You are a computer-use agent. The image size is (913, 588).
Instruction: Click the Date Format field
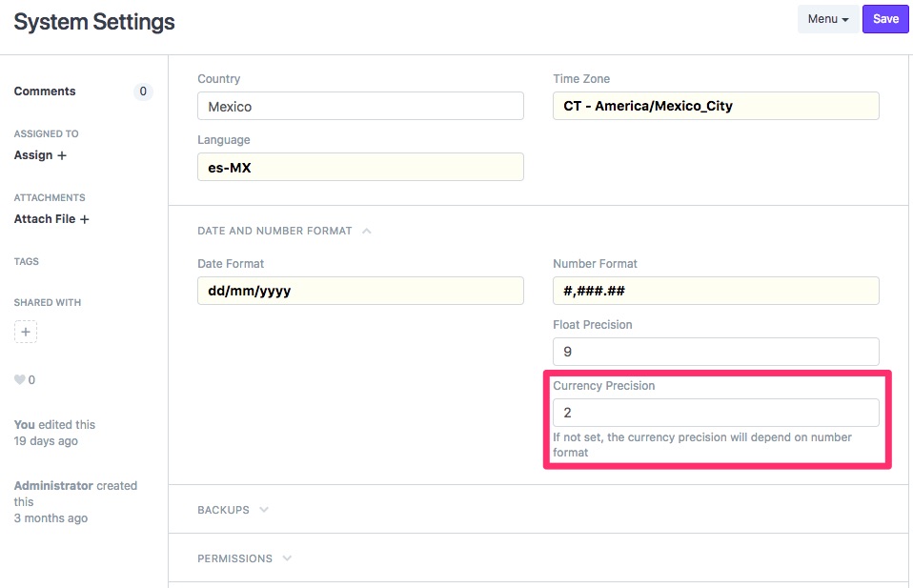[360, 291]
